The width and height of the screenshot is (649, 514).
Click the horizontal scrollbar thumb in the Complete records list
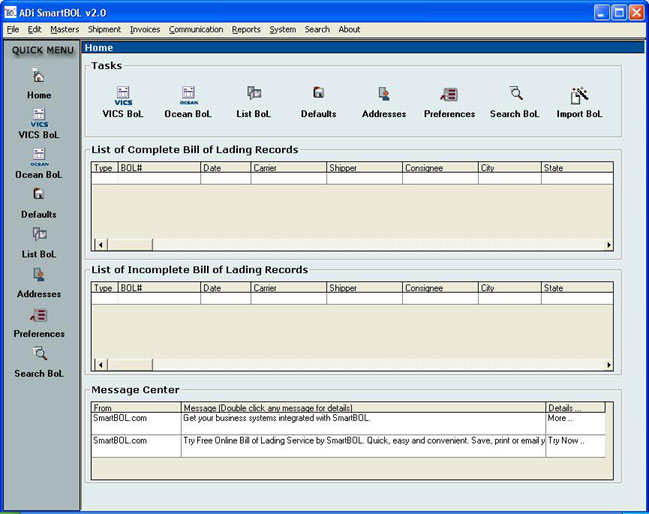coord(130,245)
